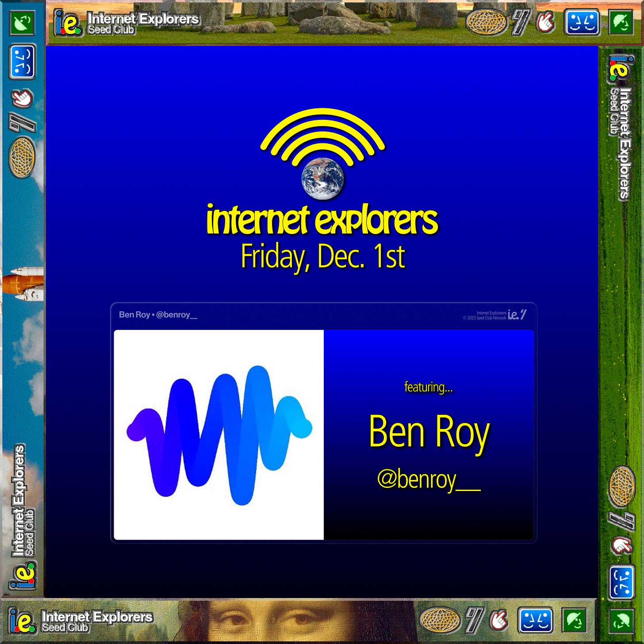
Task: Click the green satellite dish icon in the sky banner
Action: tap(22, 23)
